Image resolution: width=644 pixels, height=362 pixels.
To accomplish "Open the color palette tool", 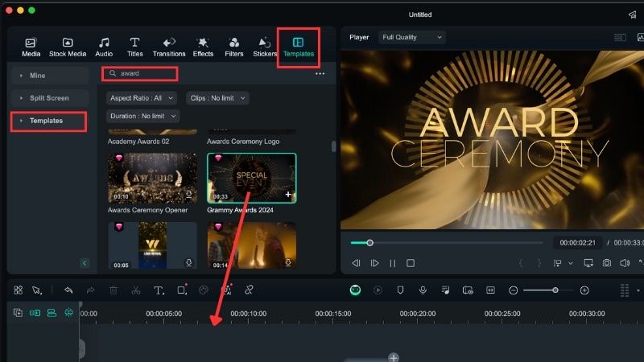I will tap(204, 290).
